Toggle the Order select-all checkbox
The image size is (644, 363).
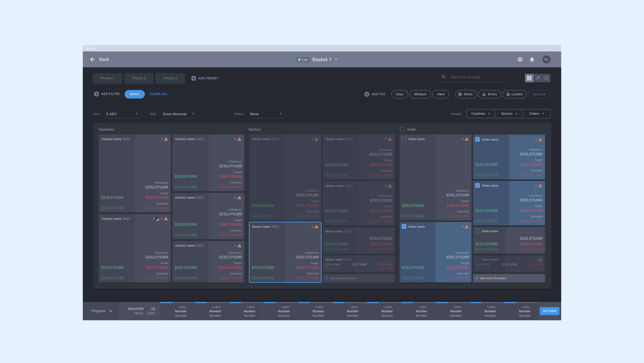402,129
